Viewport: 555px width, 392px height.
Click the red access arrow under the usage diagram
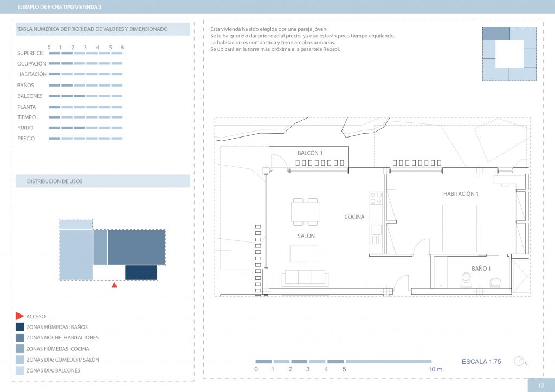[114, 285]
